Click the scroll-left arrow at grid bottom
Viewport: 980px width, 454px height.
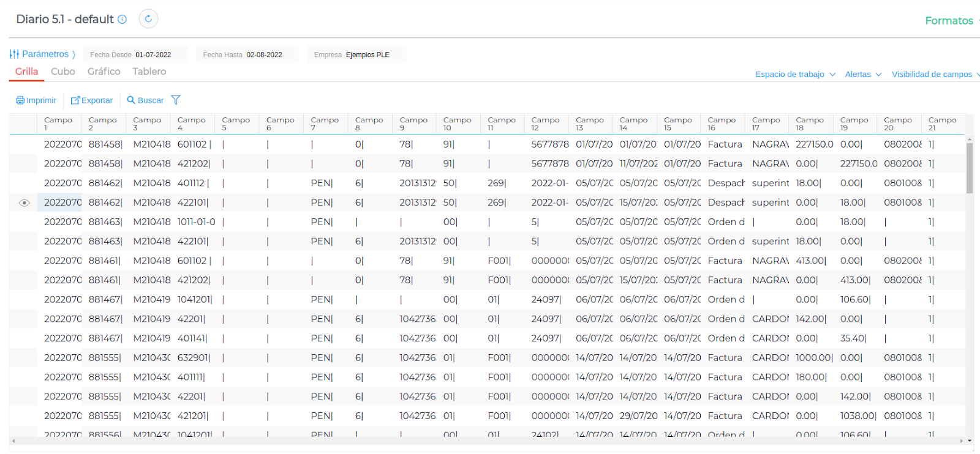[x=13, y=441]
